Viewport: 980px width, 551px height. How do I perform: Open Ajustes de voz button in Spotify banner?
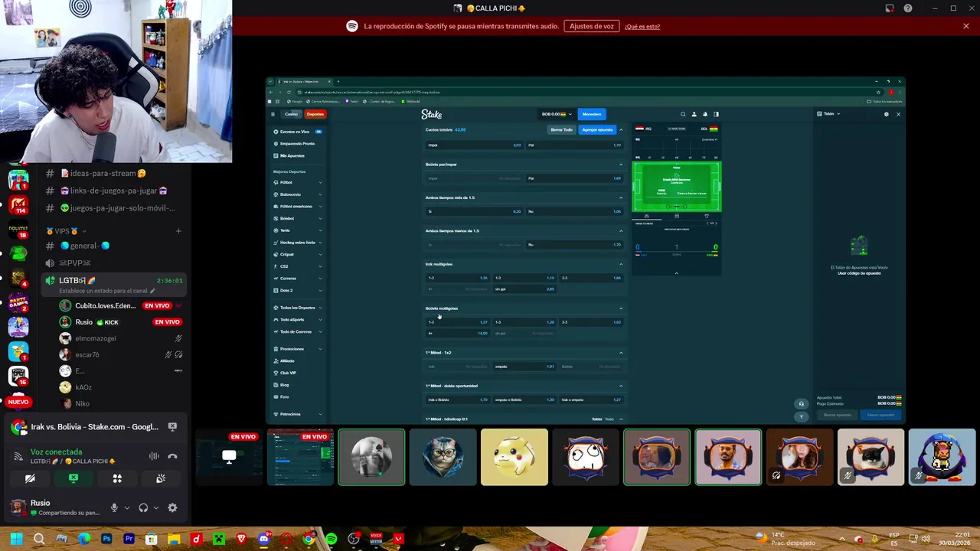point(592,26)
